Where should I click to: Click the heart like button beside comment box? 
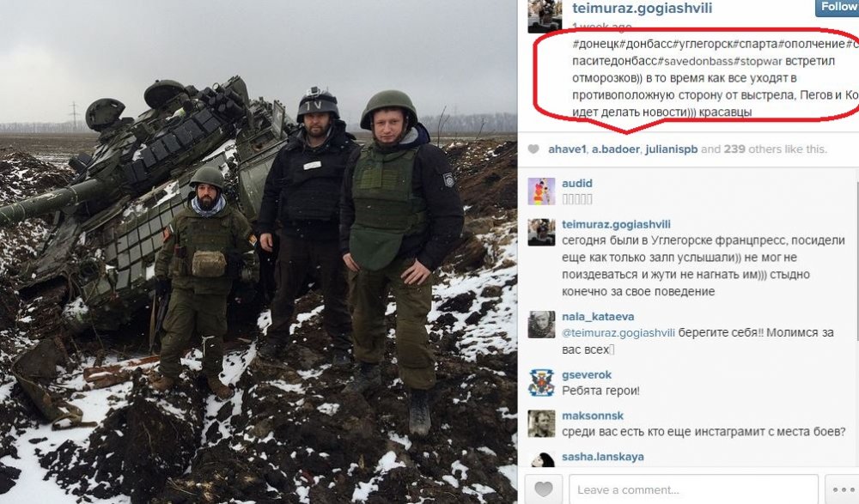(544, 489)
